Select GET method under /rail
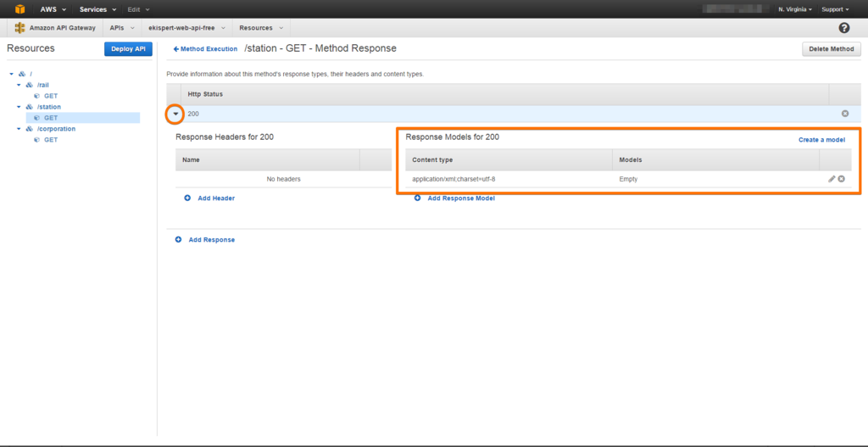This screenshot has width=868, height=447. point(51,96)
